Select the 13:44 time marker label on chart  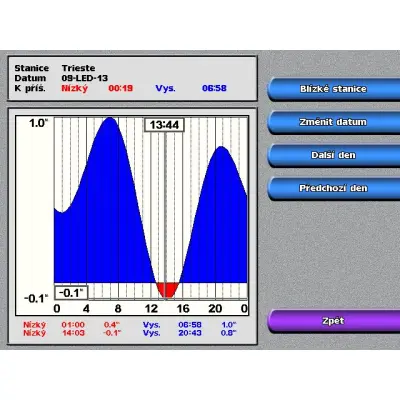(x=164, y=125)
